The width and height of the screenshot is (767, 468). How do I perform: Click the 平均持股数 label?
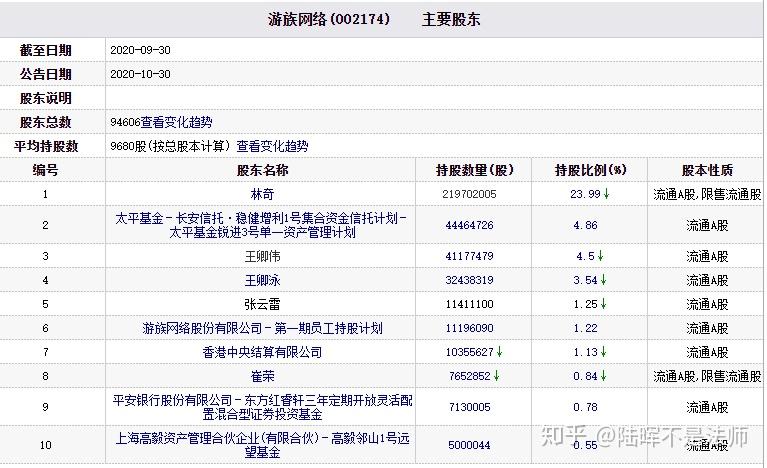point(45,146)
